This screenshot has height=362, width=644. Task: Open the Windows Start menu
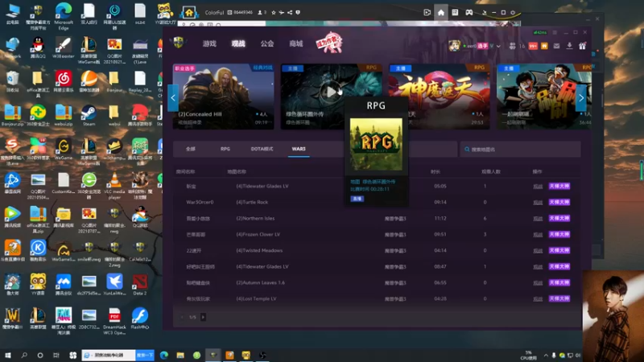coord(8,356)
